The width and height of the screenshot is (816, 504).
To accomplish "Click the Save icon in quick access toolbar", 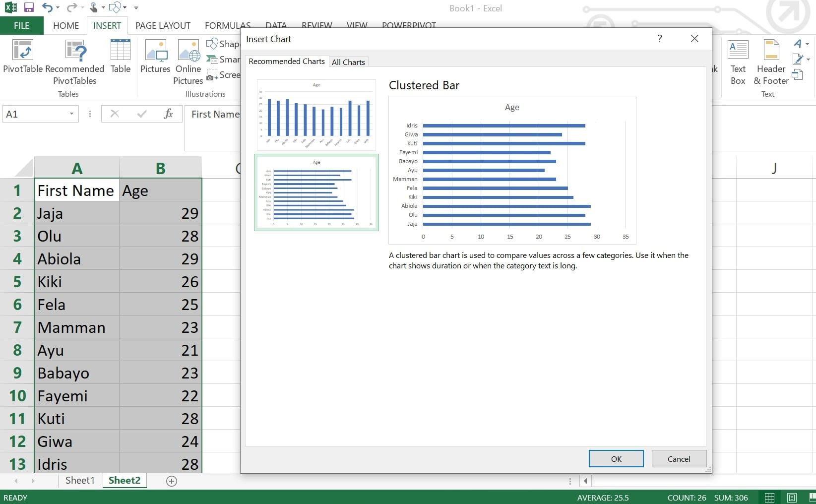I will click(29, 7).
